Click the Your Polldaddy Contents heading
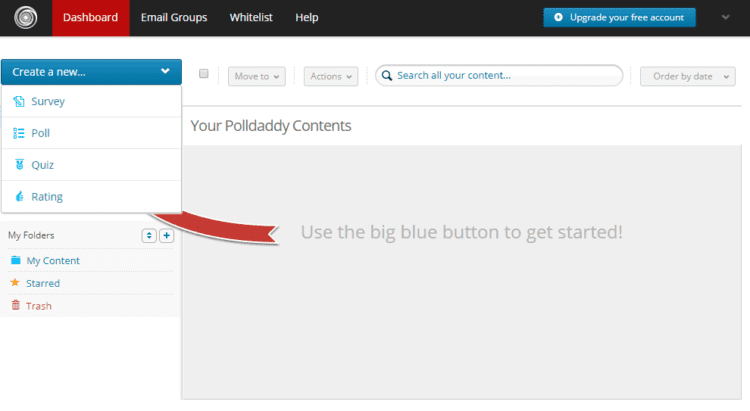The image size is (750, 411). click(271, 126)
